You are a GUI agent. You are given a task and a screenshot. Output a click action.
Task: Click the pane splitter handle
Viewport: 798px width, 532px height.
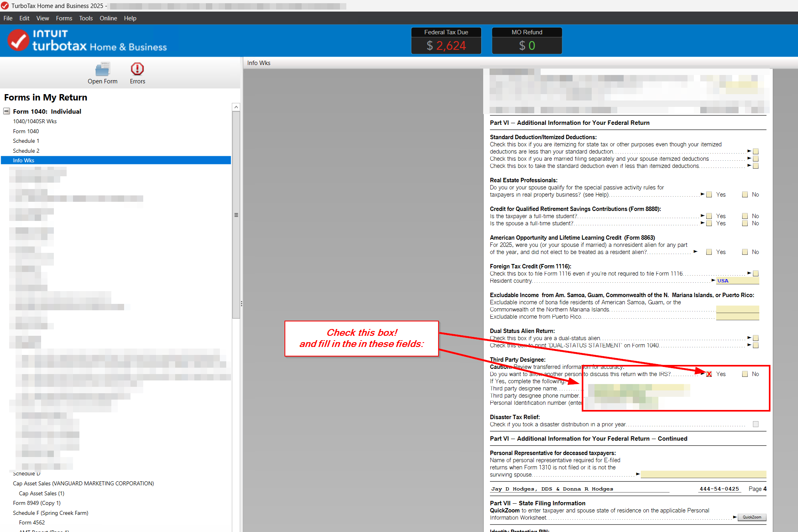pos(241,303)
